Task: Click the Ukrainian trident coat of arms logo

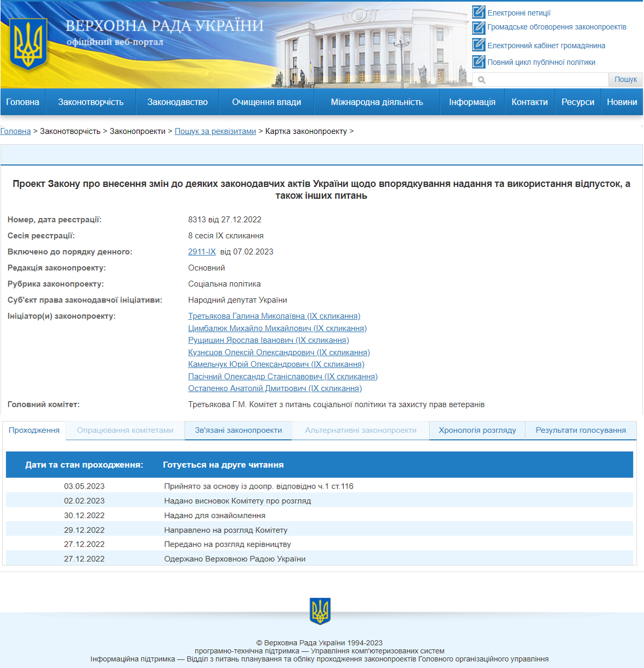Action: tap(28, 44)
